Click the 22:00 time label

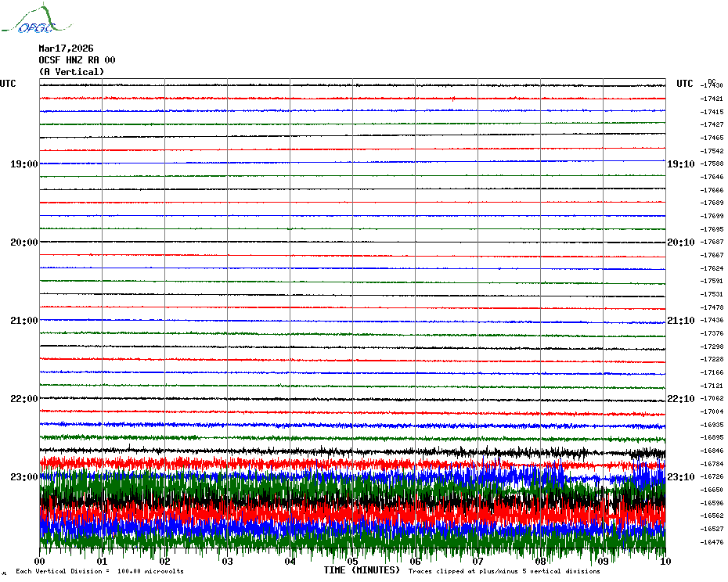24,399
